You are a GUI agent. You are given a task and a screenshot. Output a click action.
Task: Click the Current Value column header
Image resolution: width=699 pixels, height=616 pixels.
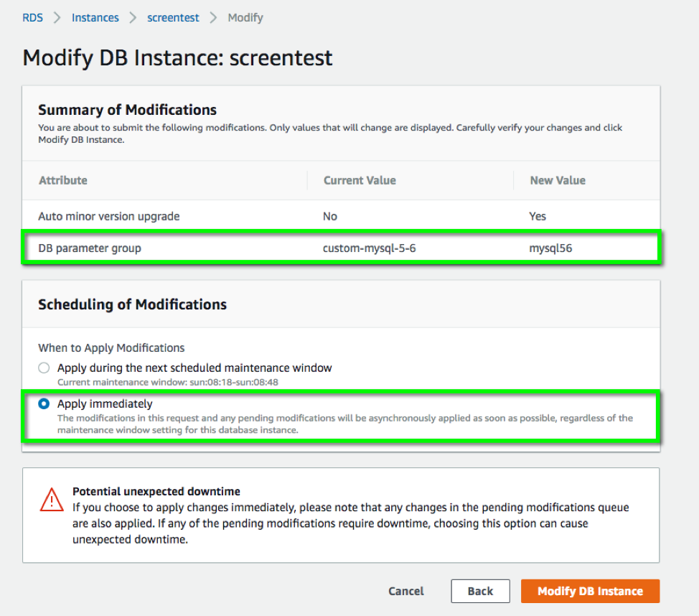[x=360, y=180]
